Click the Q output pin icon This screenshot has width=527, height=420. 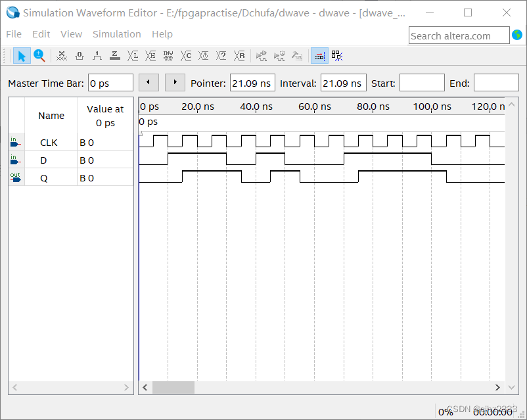(x=16, y=177)
